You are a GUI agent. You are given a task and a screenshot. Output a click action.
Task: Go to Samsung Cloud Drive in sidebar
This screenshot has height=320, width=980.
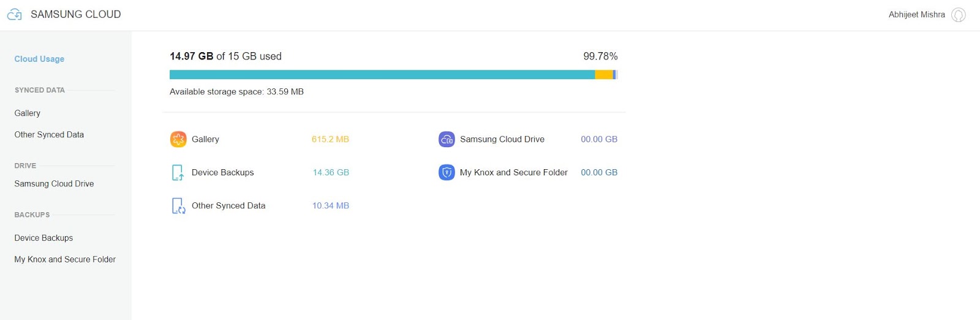(x=54, y=183)
